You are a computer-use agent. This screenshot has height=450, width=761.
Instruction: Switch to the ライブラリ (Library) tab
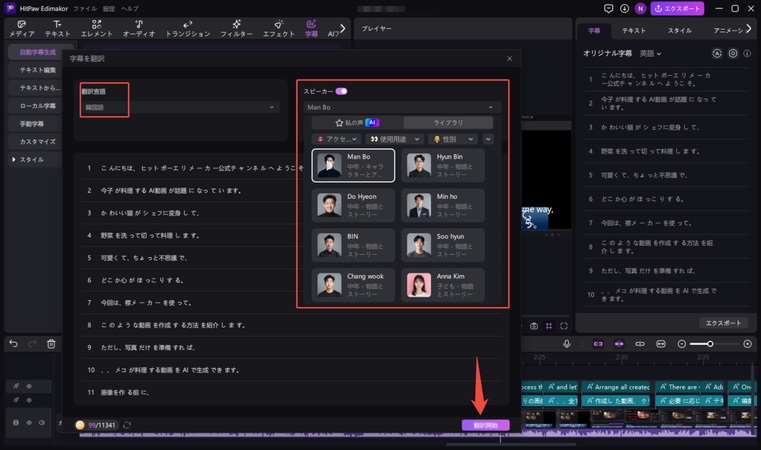[x=447, y=123]
